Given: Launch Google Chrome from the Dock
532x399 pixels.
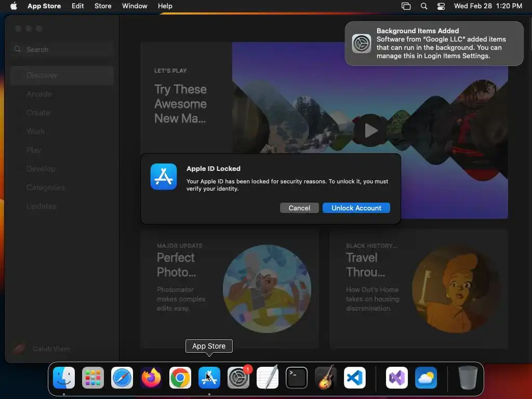Looking at the screenshot, I should pyautogui.click(x=180, y=378).
